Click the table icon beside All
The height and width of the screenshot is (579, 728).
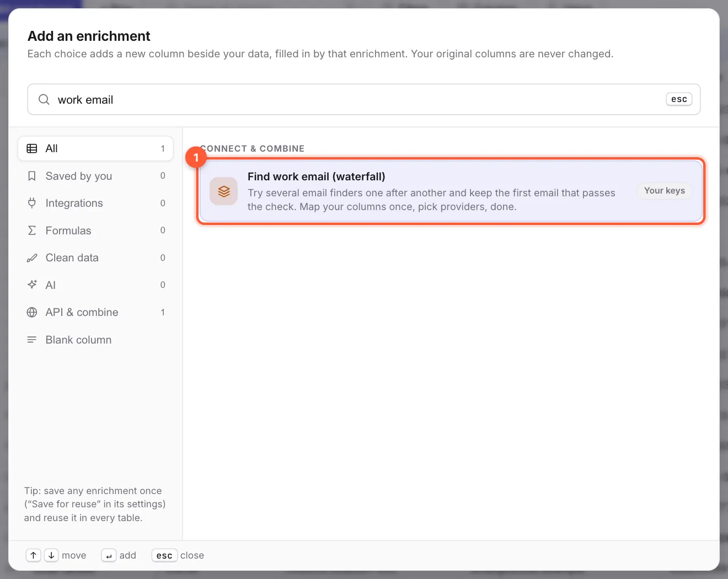[x=32, y=148]
